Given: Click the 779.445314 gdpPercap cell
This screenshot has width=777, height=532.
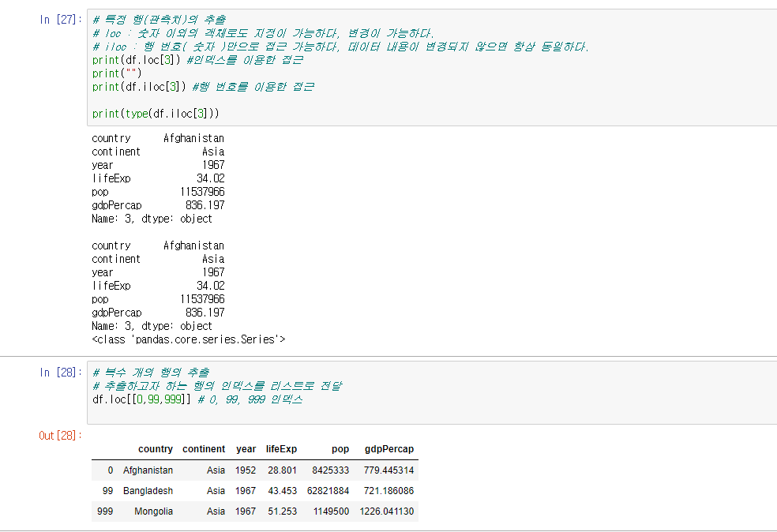Looking at the screenshot, I should pos(388,470).
